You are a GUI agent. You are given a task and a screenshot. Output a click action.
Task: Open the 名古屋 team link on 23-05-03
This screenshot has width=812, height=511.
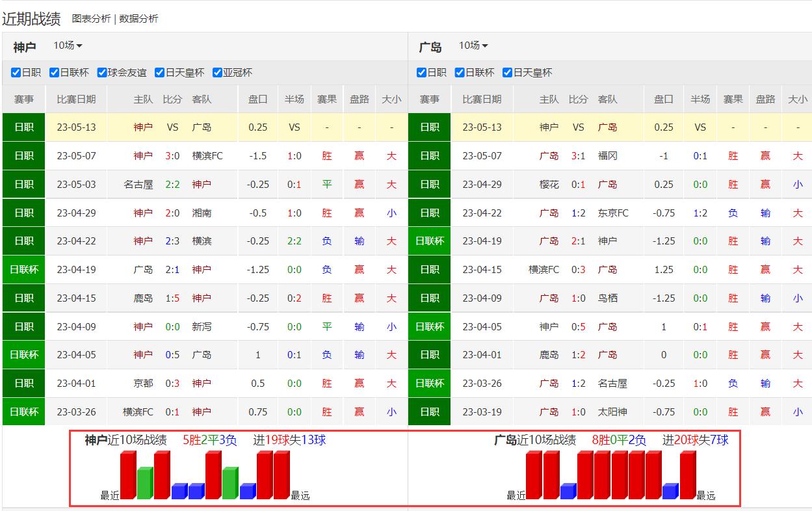pyautogui.click(x=138, y=185)
